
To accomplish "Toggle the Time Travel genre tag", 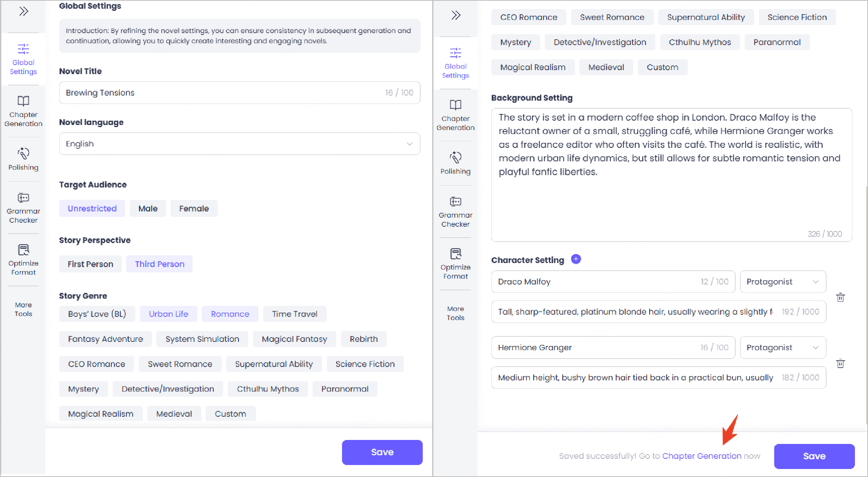I will pyautogui.click(x=294, y=314).
